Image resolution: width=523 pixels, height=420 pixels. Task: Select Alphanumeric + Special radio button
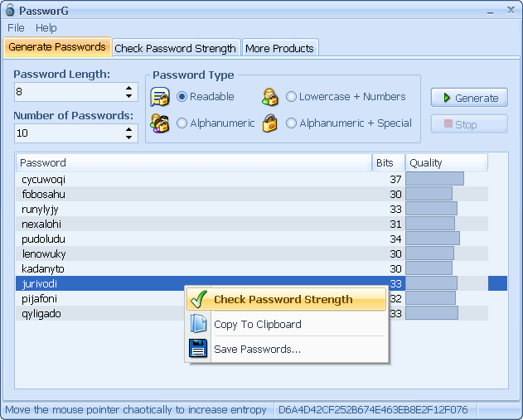click(291, 123)
